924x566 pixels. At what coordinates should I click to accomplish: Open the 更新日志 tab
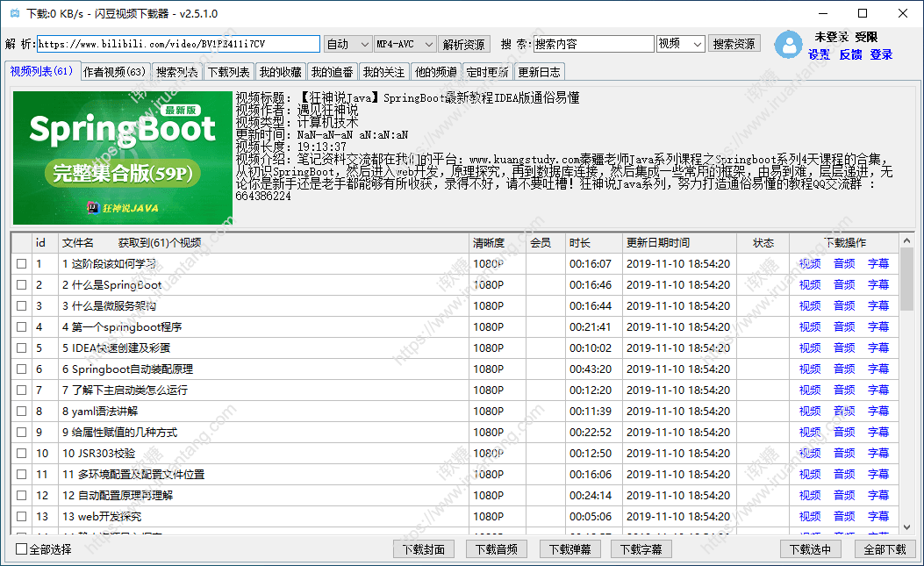539,72
